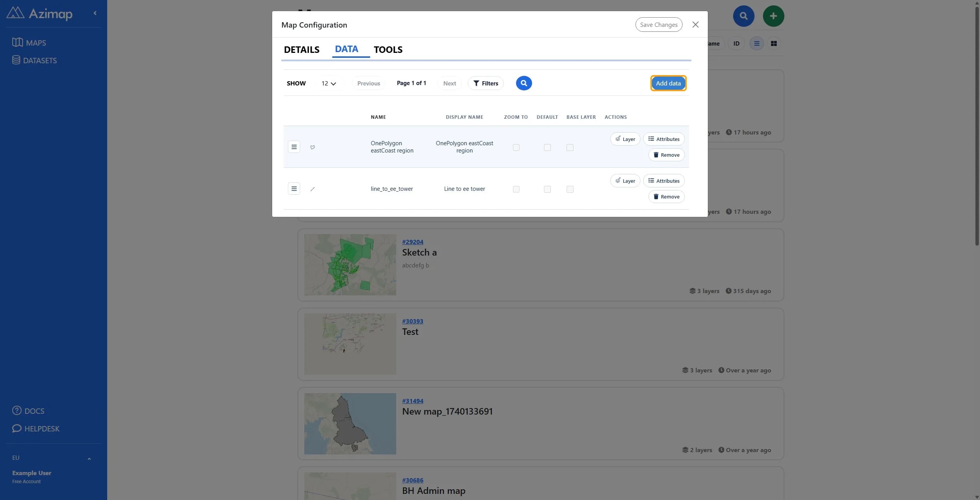The height and width of the screenshot is (500, 980).
Task: Click the DISPLAY NAME column header
Action: point(464,117)
